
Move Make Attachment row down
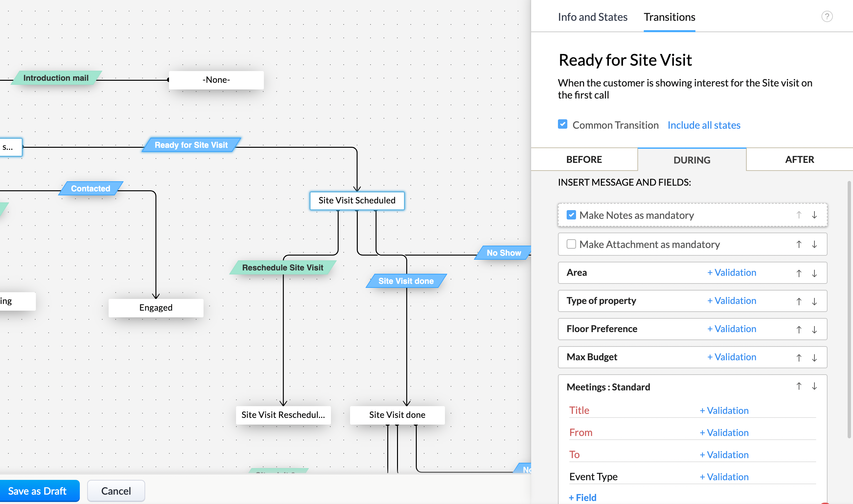coord(814,245)
